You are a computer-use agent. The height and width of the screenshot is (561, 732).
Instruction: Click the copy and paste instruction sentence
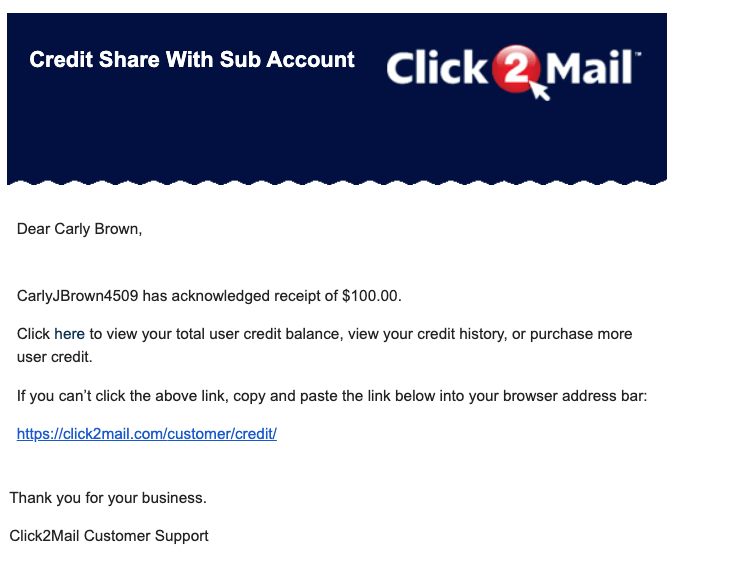[x=332, y=396]
